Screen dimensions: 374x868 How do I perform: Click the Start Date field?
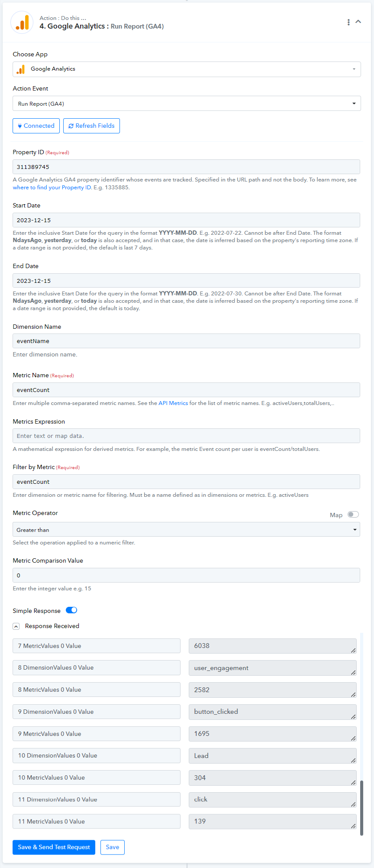click(186, 220)
